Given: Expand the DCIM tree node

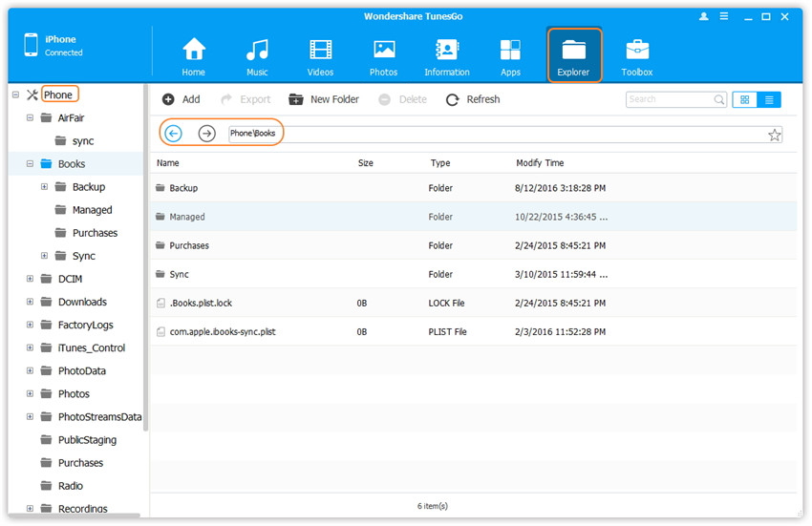Looking at the screenshot, I should click(x=30, y=279).
